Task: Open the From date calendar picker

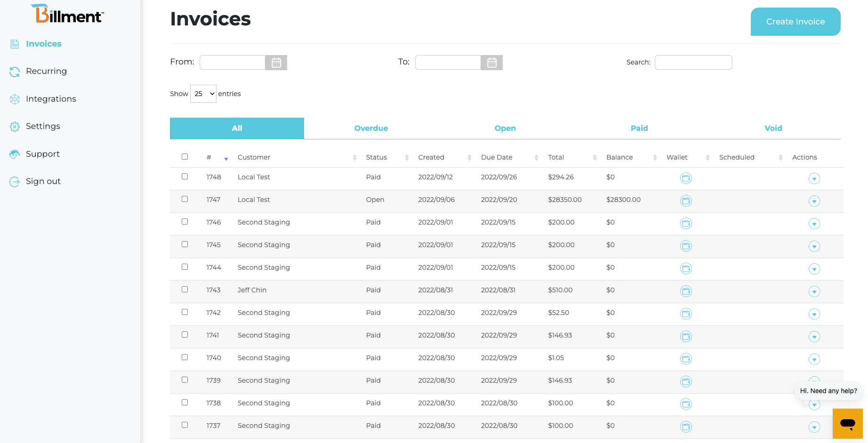Action: pyautogui.click(x=276, y=63)
